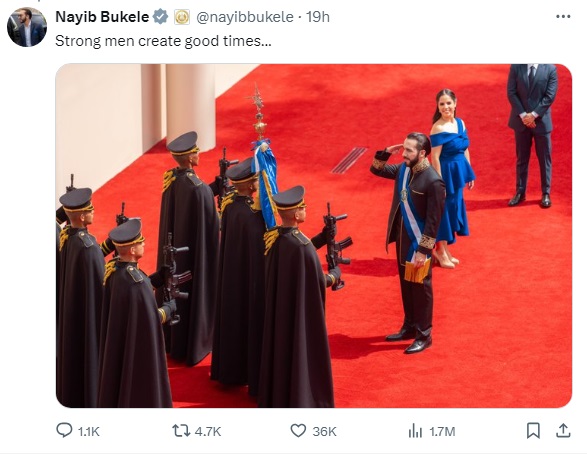Click the @nayibbukele handle
587x461 pixels.
coord(245,17)
